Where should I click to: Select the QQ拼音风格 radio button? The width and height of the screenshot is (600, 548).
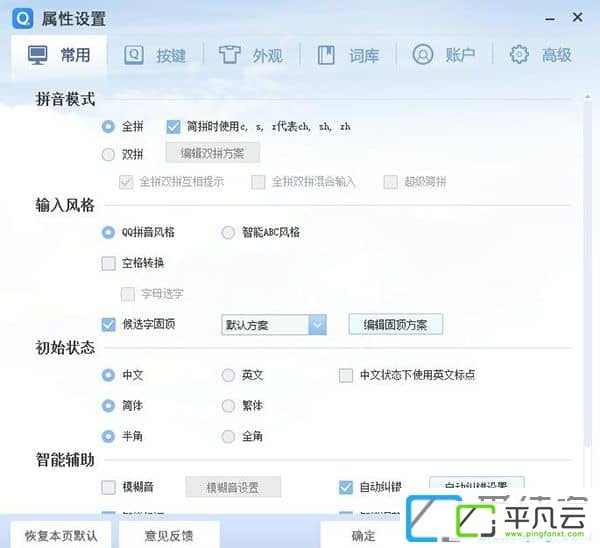tap(108, 232)
